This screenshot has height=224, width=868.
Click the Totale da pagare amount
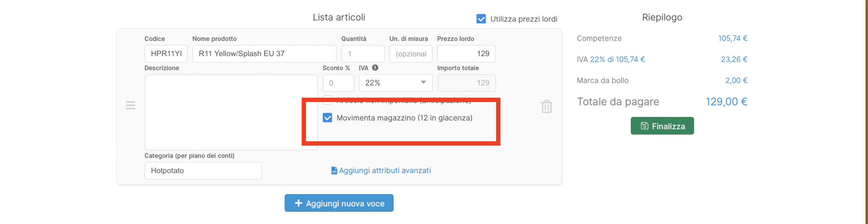pyautogui.click(x=726, y=102)
